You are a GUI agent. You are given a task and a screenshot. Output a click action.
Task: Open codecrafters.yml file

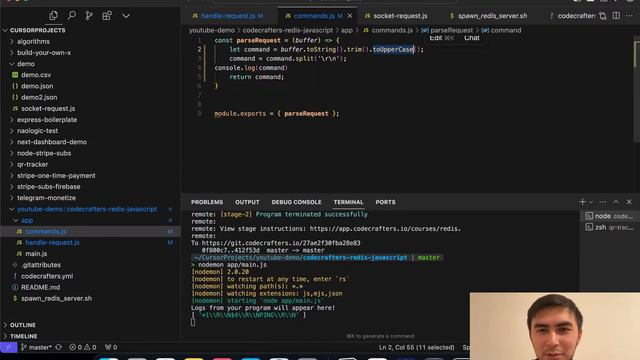pos(47,276)
